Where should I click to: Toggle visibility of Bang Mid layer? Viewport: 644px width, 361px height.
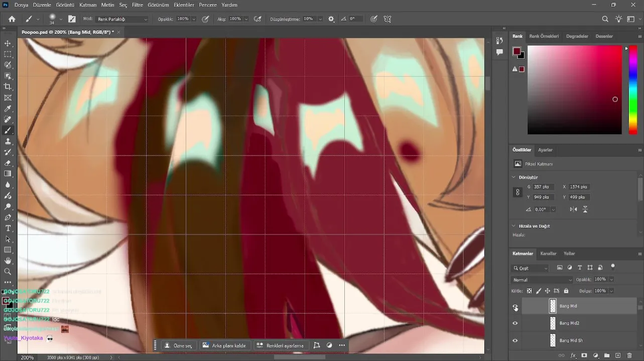[515, 306]
